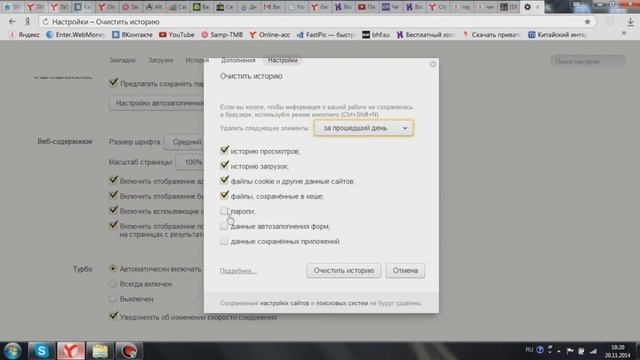Select Turbo Автоматически включать radio
The height and width of the screenshot is (360, 640).
(113, 269)
